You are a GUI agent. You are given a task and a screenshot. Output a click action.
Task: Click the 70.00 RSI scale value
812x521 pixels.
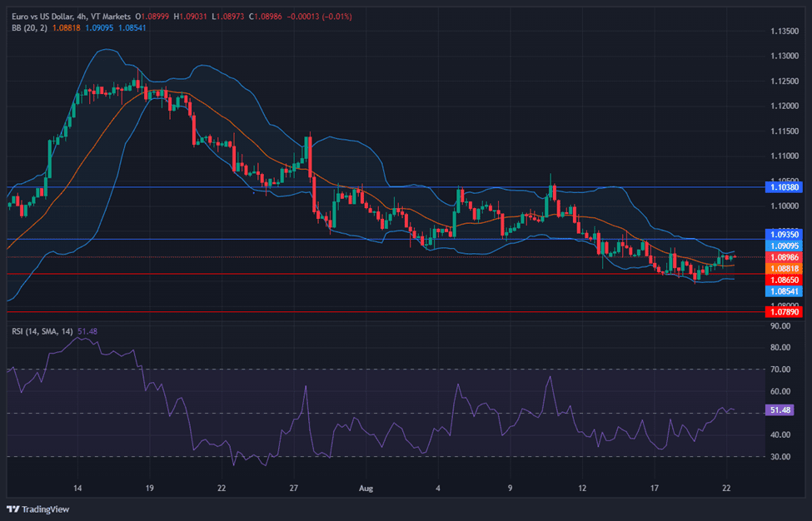[780, 370]
